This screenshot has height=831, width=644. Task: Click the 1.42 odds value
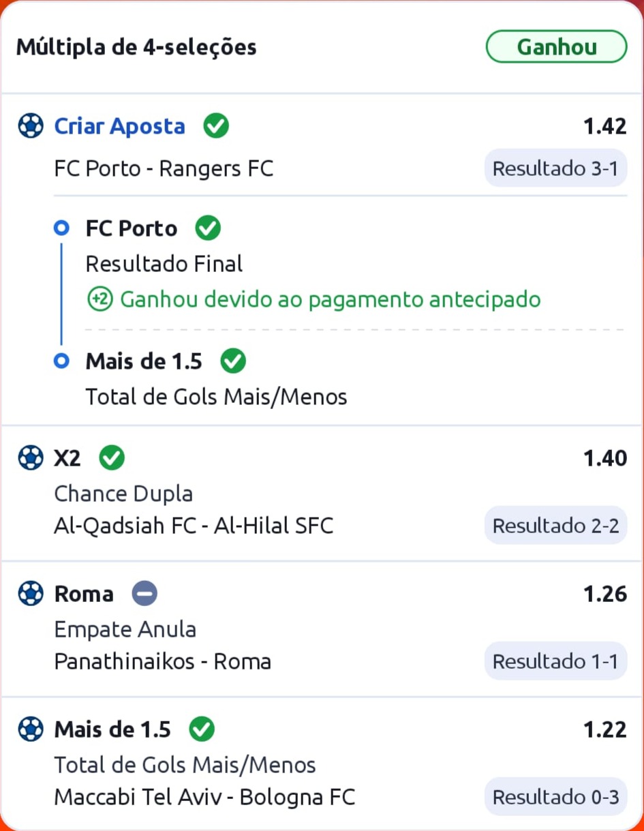(x=604, y=126)
